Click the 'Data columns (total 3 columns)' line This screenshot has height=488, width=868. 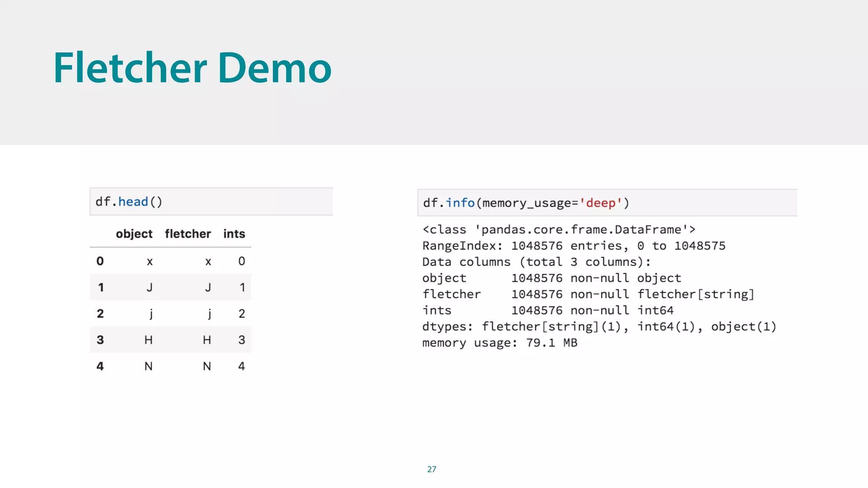(536, 262)
